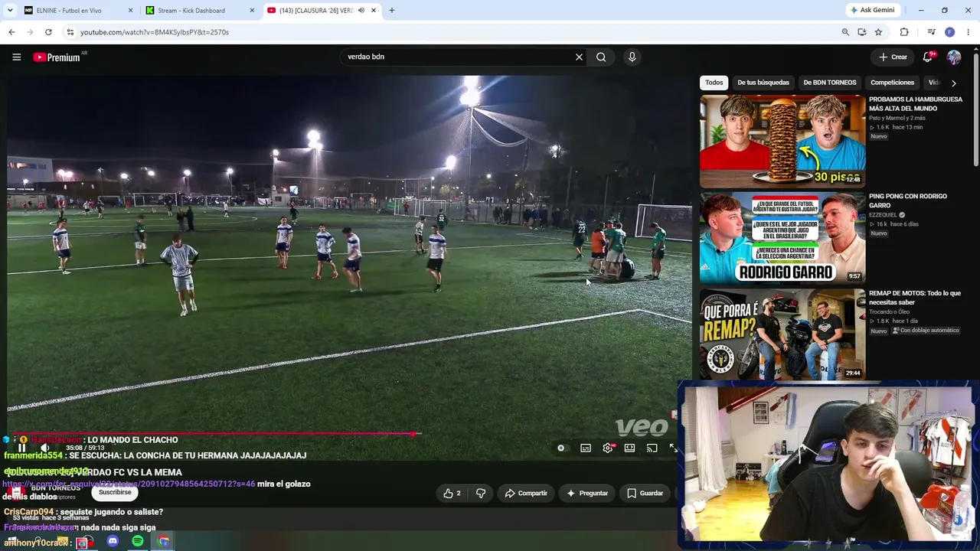Click the Ask Gemini button
This screenshot has height=551, width=980.
click(x=872, y=11)
